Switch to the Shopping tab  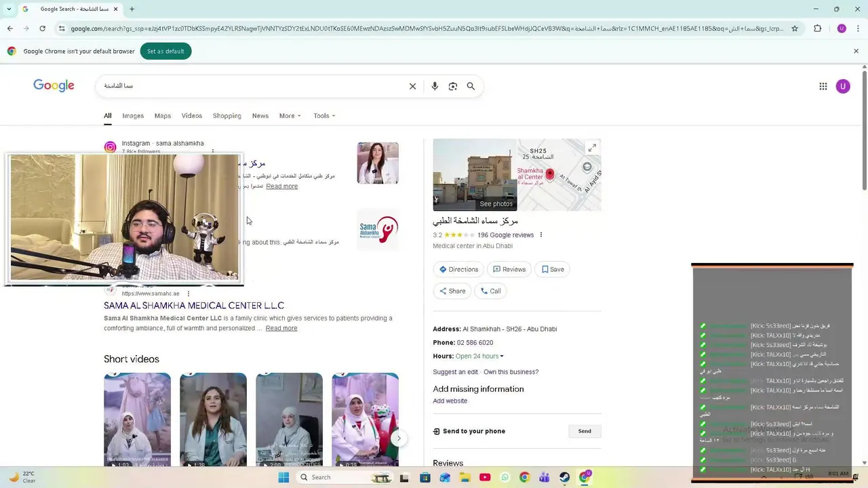click(x=227, y=116)
